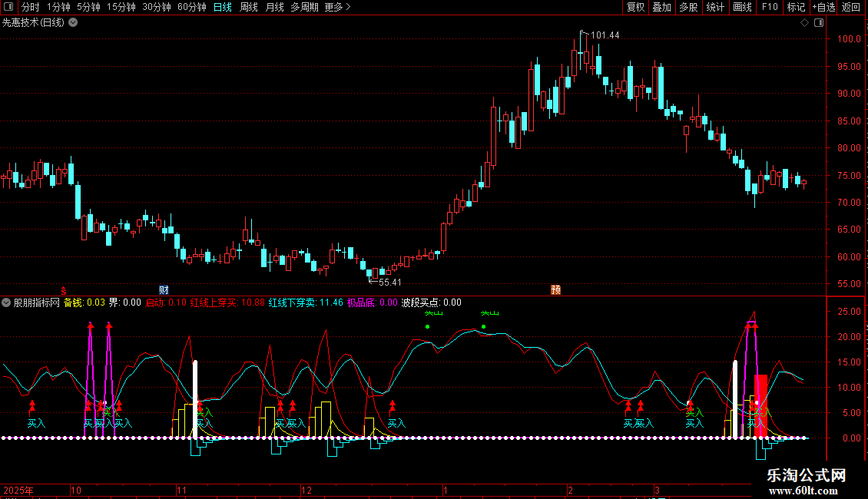Select the 60分钟 period tab
This screenshot has height=499, width=868.
[x=191, y=7]
